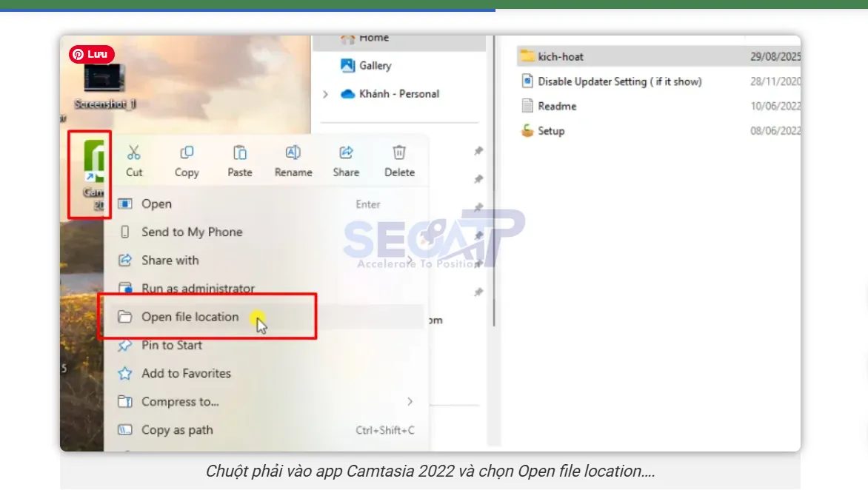
Task: Click the Share icon in context menu
Action: pyautogui.click(x=345, y=153)
